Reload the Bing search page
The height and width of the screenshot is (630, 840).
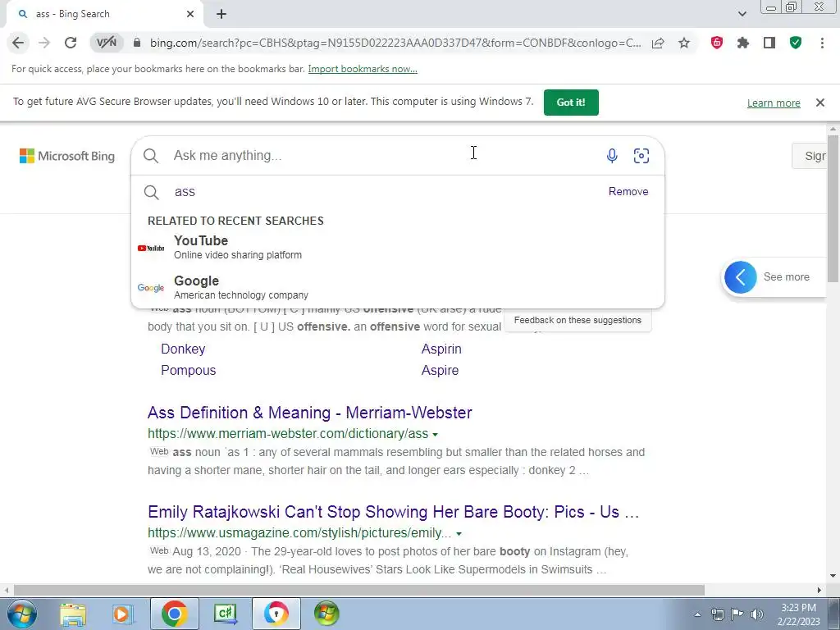tap(71, 43)
